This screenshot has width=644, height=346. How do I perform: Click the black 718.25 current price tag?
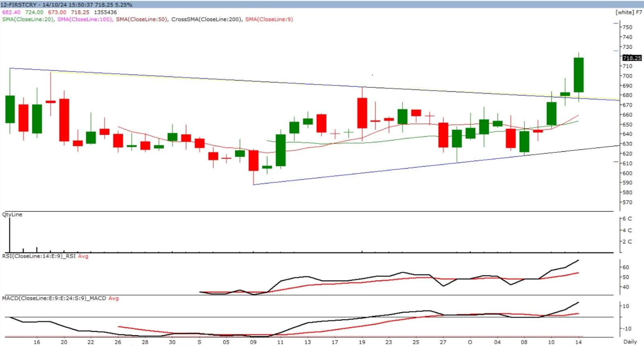(x=632, y=58)
